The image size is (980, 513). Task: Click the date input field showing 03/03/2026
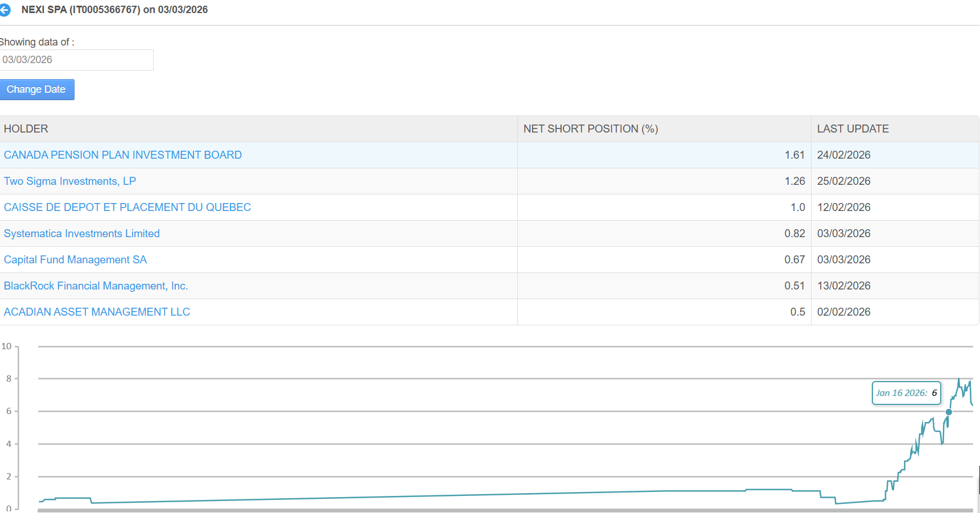pos(76,60)
